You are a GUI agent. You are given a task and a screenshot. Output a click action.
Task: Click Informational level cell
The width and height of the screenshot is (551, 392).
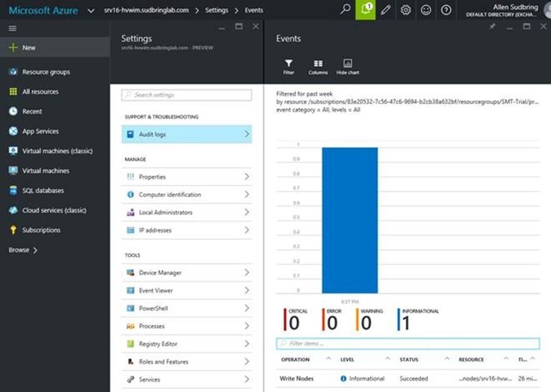click(x=362, y=379)
